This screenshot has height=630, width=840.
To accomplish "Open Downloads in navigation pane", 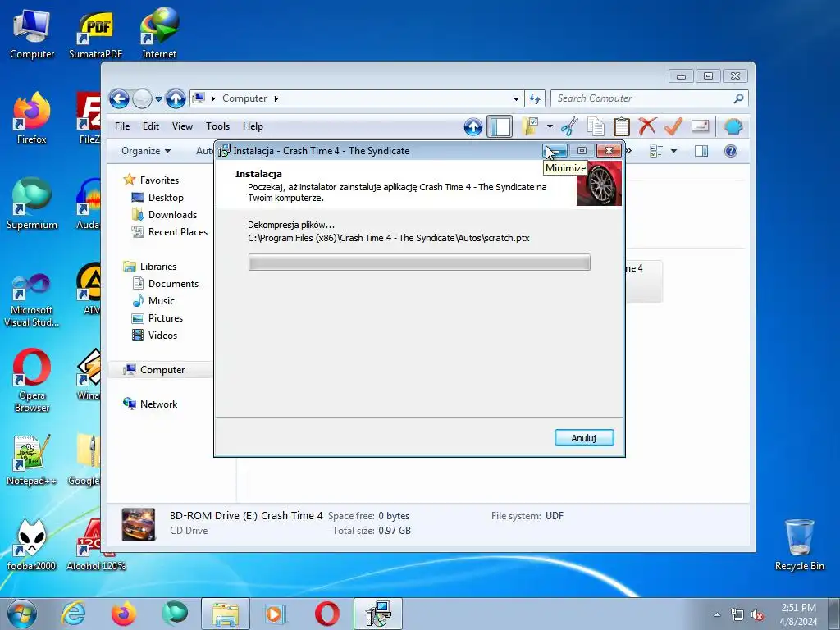I will 172,215.
